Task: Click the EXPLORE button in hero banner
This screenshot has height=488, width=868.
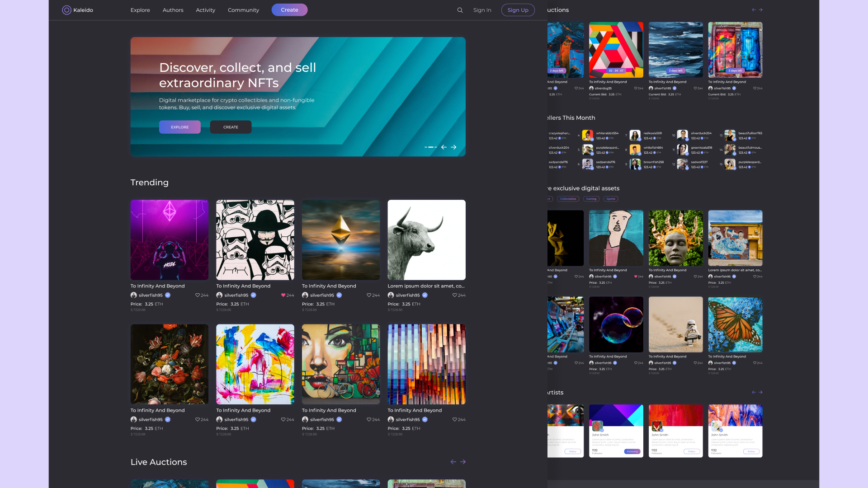Action: (x=179, y=127)
